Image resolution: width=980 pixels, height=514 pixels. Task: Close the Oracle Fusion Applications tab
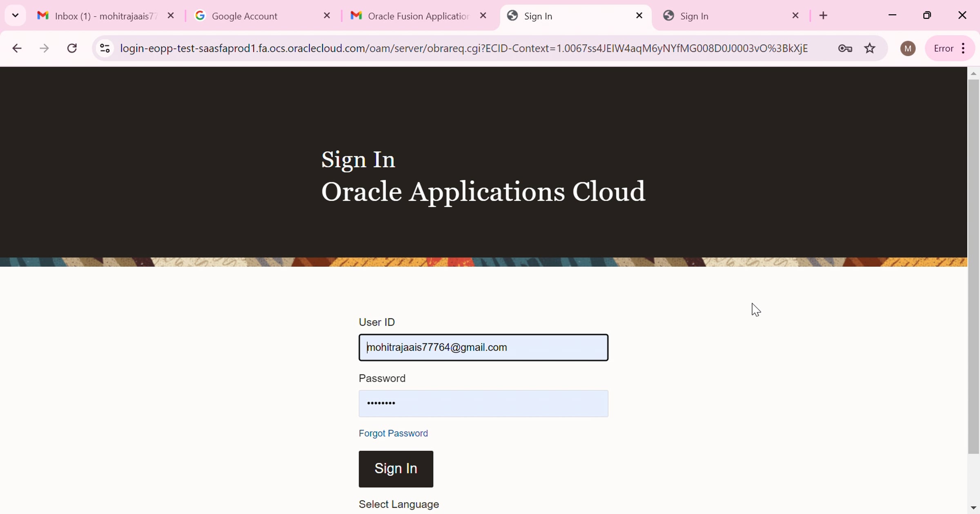coord(483,16)
